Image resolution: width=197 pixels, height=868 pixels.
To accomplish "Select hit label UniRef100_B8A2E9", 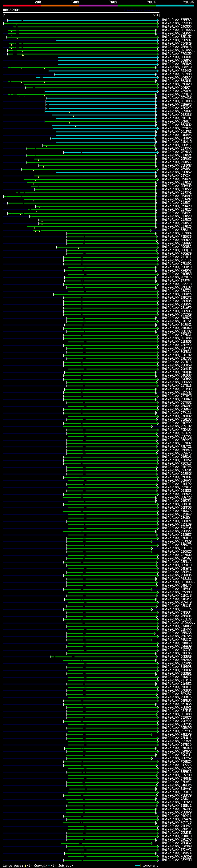I will tap(177, 67).
